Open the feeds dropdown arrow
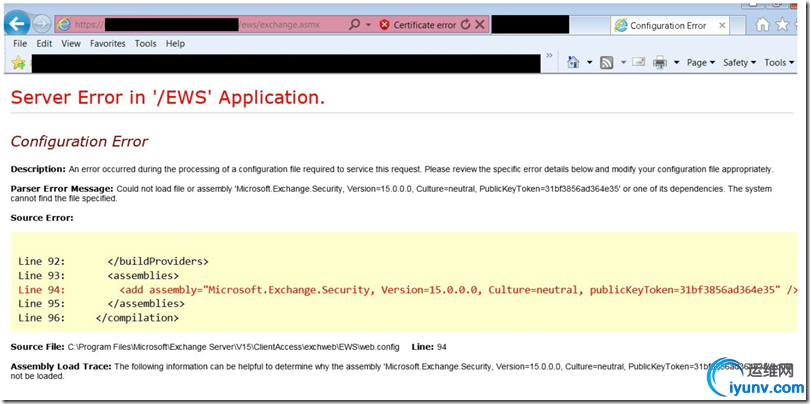The image size is (810, 404). (623, 63)
